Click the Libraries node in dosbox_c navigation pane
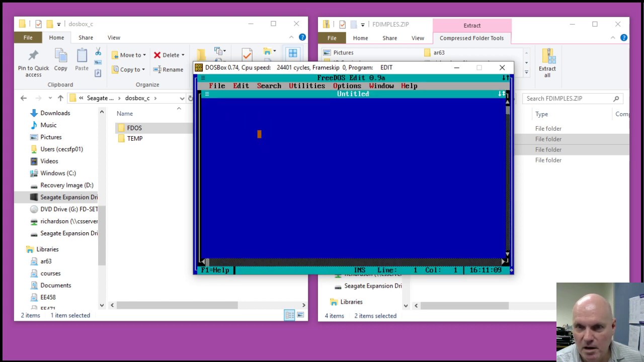This screenshot has width=644, height=362. (x=47, y=249)
